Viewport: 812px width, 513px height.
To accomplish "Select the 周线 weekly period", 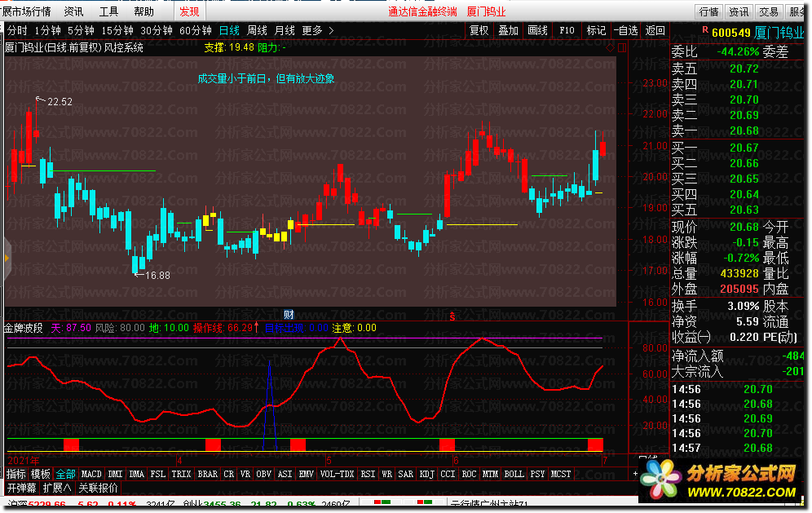I will pyautogui.click(x=258, y=30).
